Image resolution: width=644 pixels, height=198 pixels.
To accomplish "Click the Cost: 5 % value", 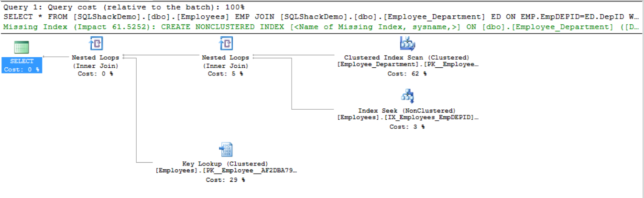I will 225,74.
